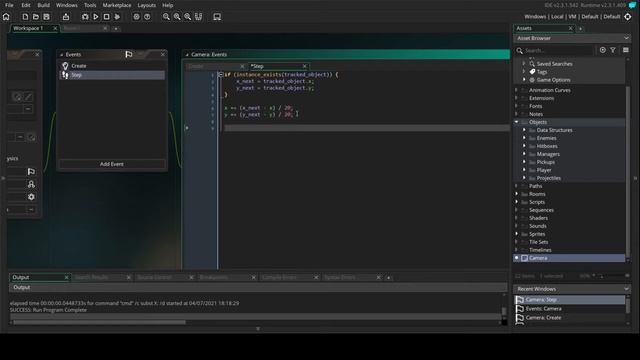Screen dimensions: 640x360
Task: Click the Output panel horizontal scrollbar
Action: 99,322
